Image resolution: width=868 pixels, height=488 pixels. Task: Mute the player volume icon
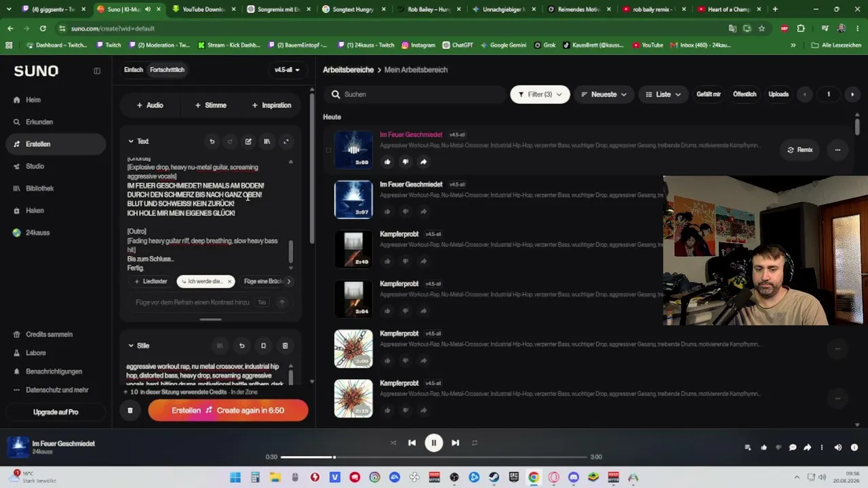pyautogui.click(x=838, y=447)
